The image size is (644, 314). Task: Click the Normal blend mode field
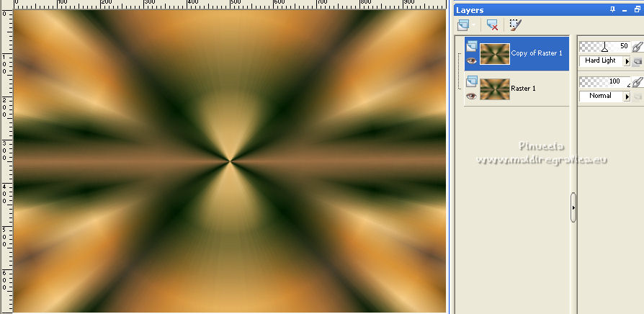(601, 96)
